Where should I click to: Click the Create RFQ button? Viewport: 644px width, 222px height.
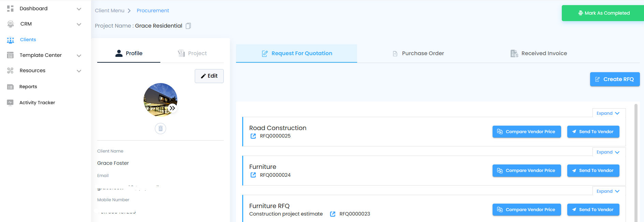coord(615,79)
